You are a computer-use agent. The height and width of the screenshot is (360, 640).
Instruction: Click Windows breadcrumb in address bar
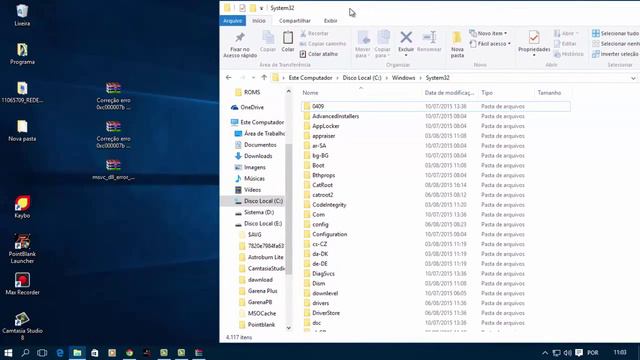(x=403, y=78)
